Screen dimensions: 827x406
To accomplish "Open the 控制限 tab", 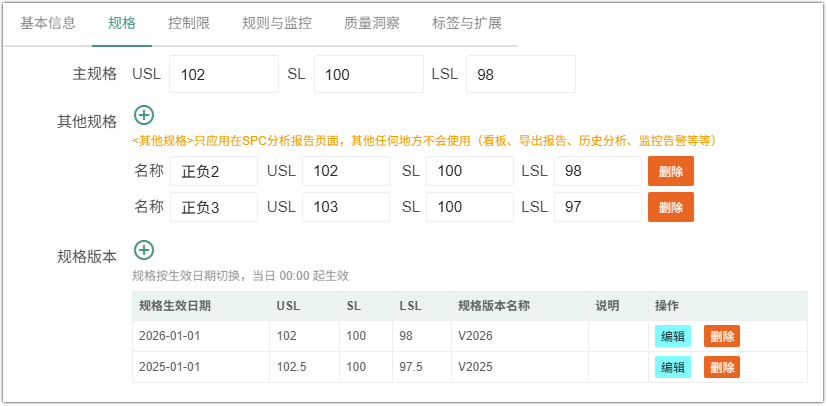I will click(189, 23).
